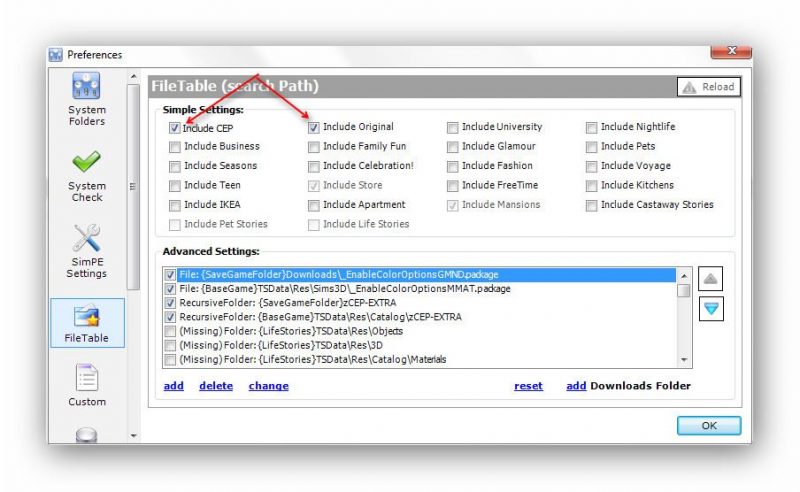Move selected entry up with arrow icon
The height and width of the screenshot is (492, 800).
pyautogui.click(x=711, y=279)
